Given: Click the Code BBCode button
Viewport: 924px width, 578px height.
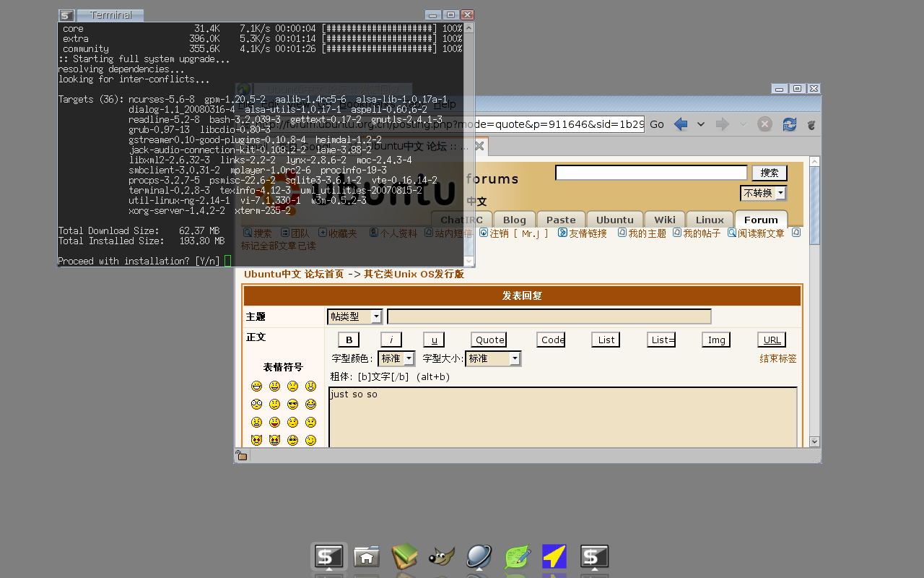Looking at the screenshot, I should (552, 340).
